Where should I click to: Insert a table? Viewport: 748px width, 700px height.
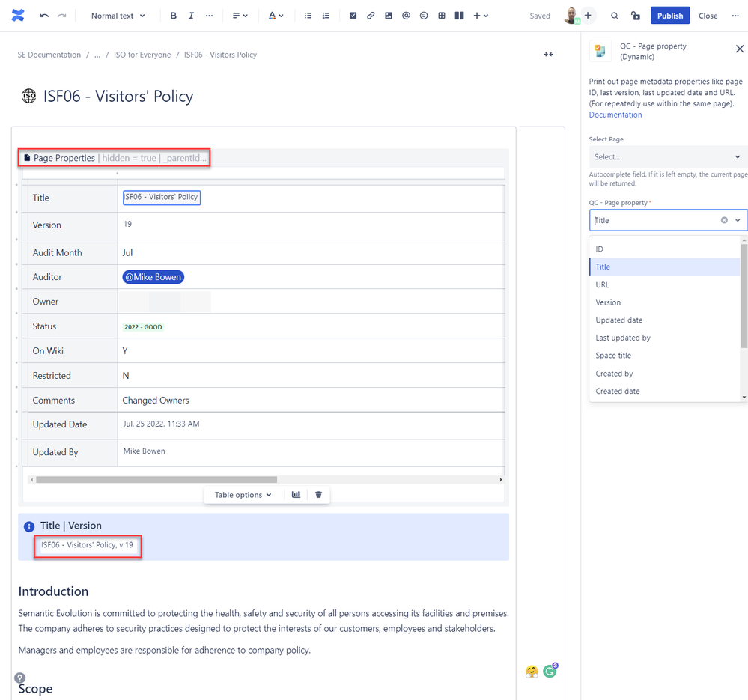point(442,16)
